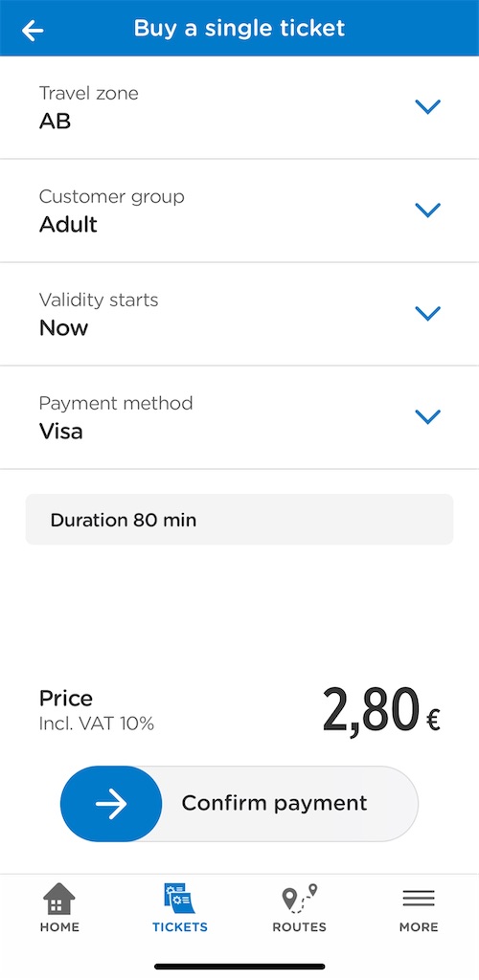Select the Tickets icon in bottom bar
Image resolution: width=479 pixels, height=980 pixels.
[179, 899]
